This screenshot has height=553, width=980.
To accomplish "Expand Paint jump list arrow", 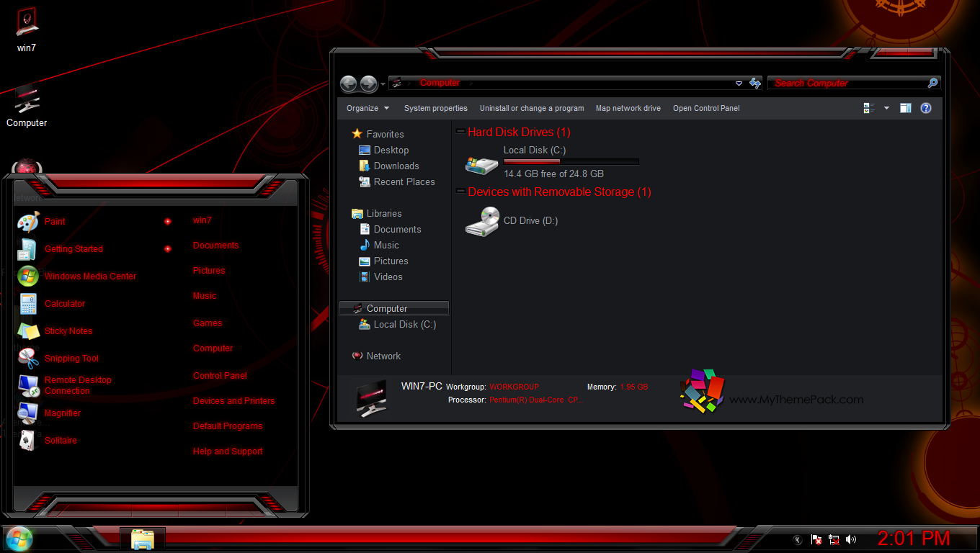I will coord(167,222).
